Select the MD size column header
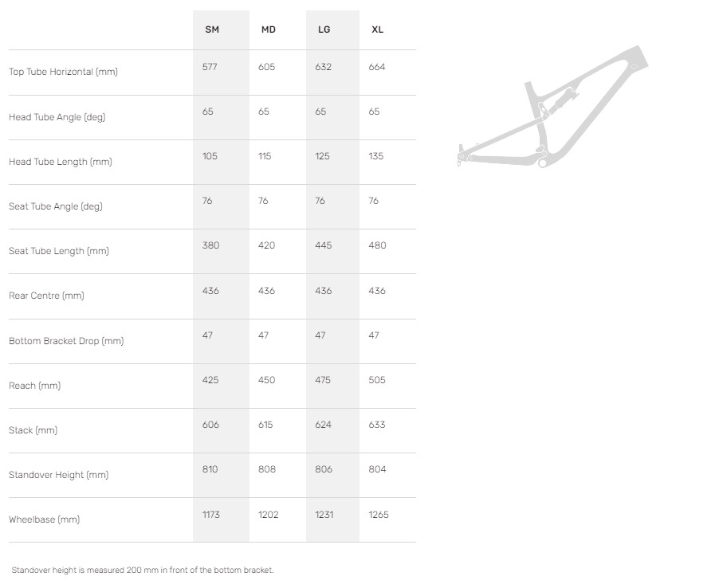 [x=269, y=29]
